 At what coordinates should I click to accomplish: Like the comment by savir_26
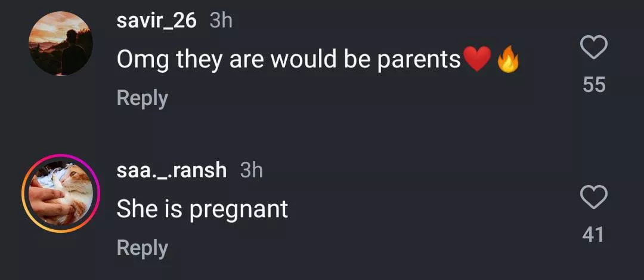click(x=594, y=48)
